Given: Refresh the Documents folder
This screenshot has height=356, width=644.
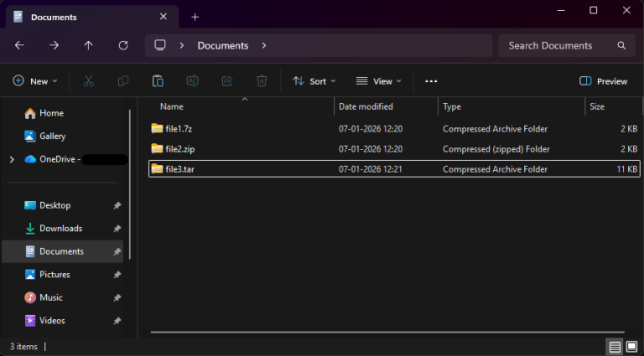Looking at the screenshot, I should pos(122,45).
